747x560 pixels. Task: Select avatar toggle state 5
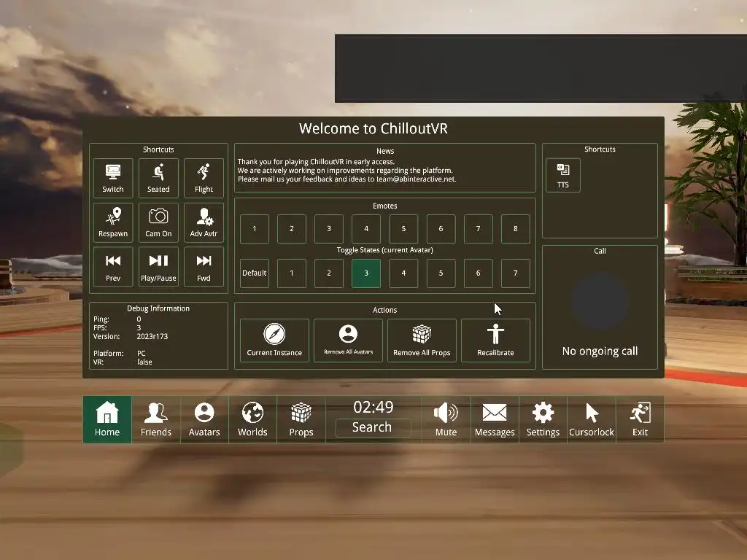441,273
